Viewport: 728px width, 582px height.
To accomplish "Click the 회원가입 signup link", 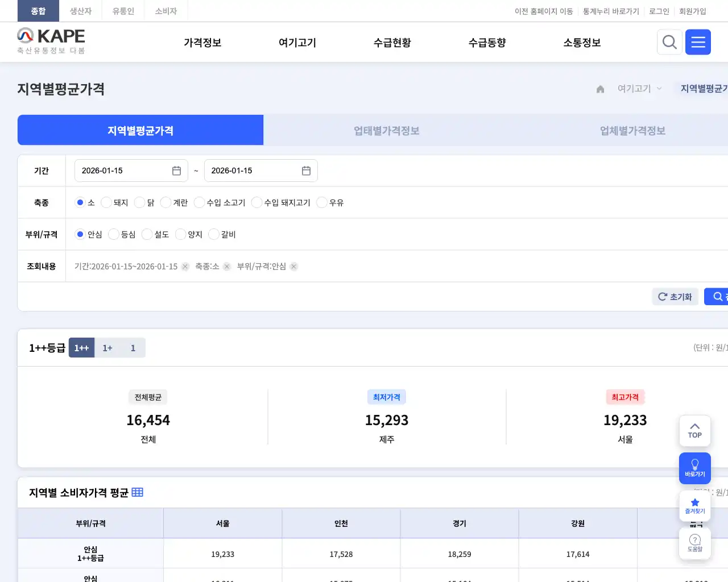I will 693,11.
